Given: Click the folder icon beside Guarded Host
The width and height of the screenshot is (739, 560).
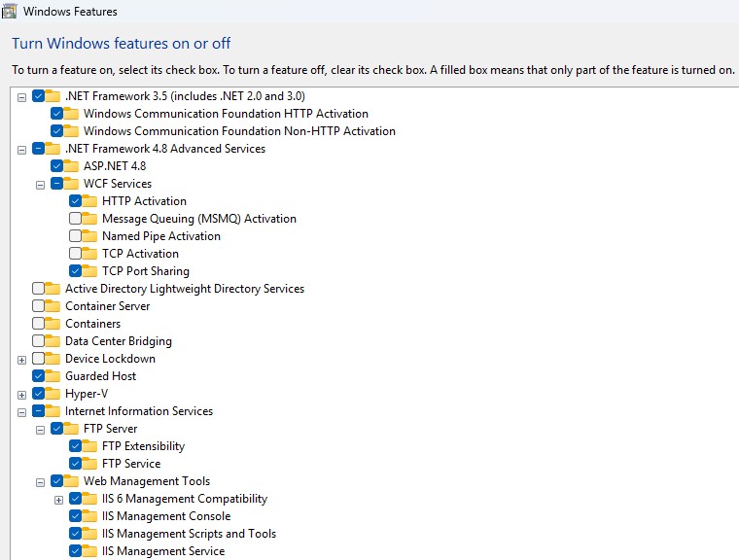Looking at the screenshot, I should point(53,376).
